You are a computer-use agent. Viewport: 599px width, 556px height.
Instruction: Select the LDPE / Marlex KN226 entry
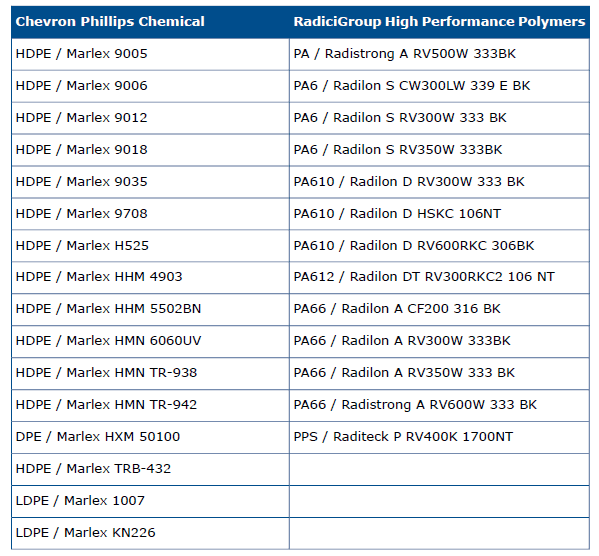(x=150, y=533)
